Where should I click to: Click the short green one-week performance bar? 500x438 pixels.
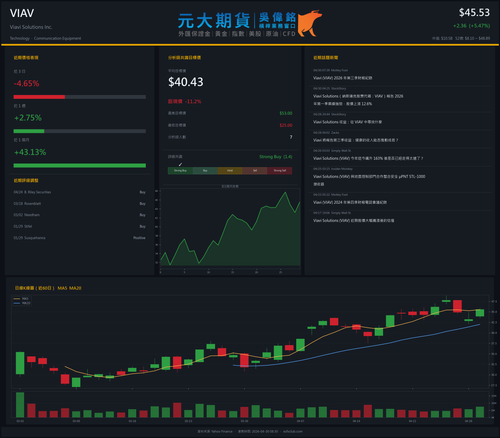pyautogui.click(x=29, y=131)
